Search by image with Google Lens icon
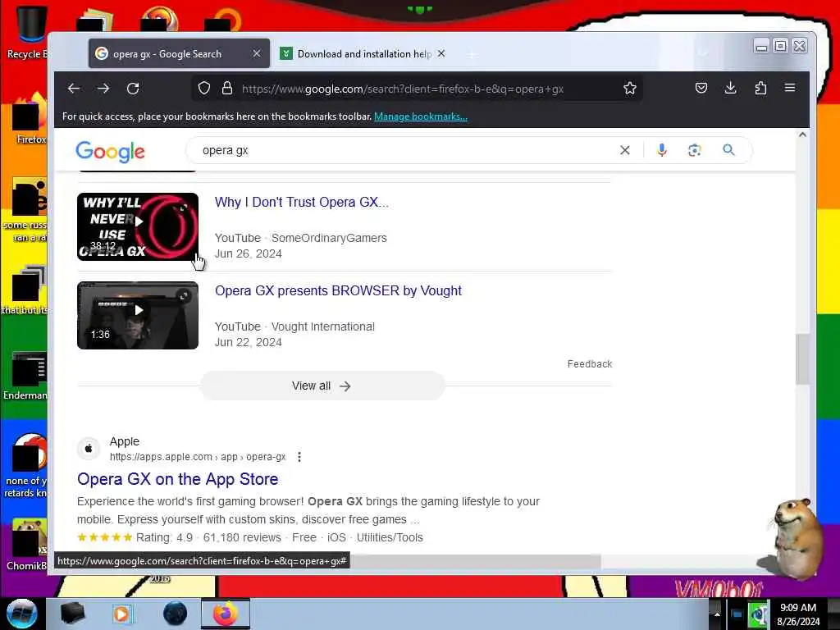The image size is (840, 630). [x=695, y=151]
